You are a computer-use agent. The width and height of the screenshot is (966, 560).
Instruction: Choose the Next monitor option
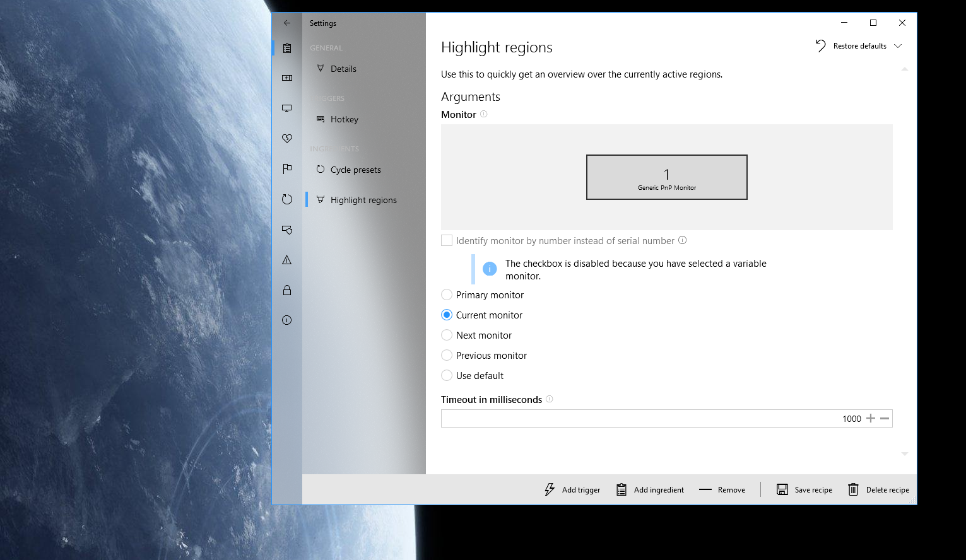click(x=447, y=335)
